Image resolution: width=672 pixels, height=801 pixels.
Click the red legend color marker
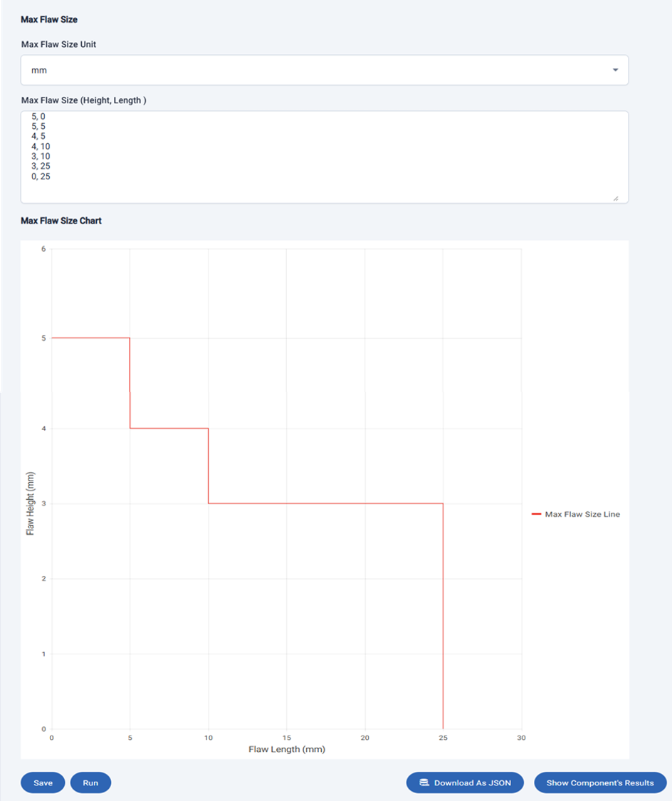(x=537, y=514)
